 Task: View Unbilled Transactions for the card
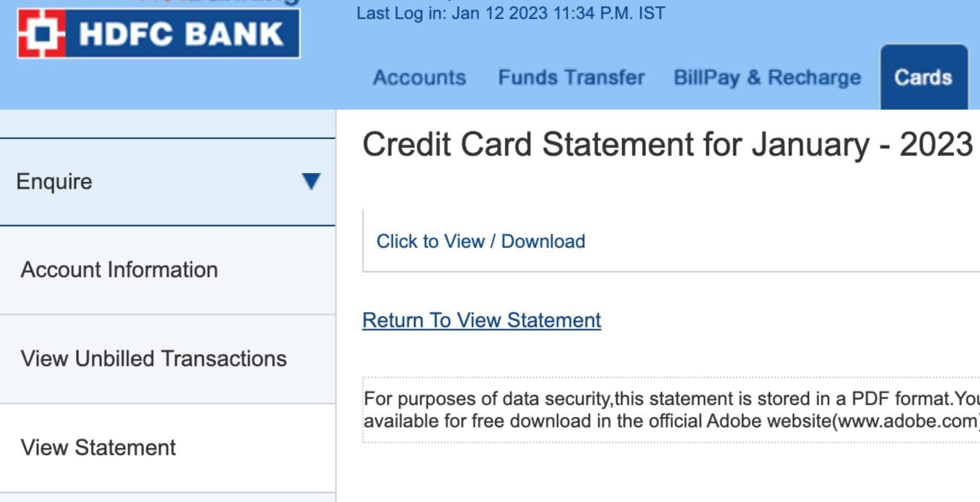pyautogui.click(x=154, y=357)
